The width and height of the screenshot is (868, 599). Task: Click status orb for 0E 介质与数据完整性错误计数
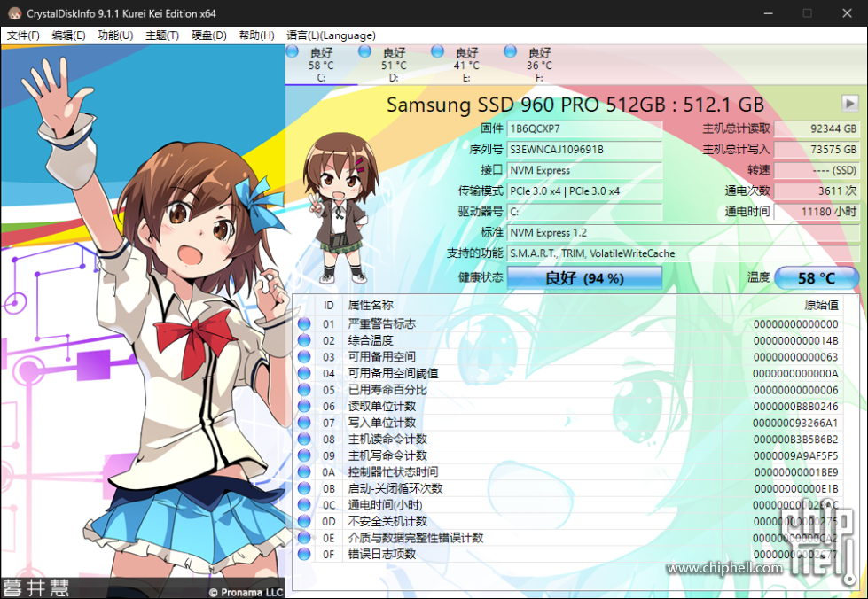click(304, 538)
